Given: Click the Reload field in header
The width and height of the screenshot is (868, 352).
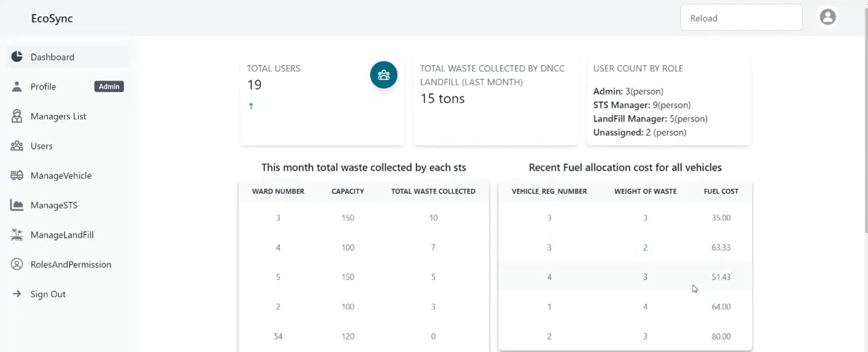Looking at the screenshot, I should coord(741,18).
